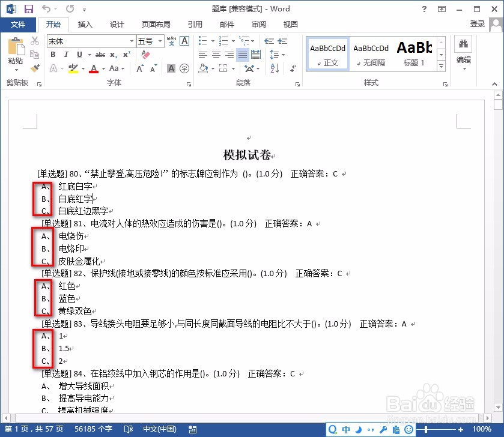Expand the styles gallery More arrow
504x437 pixels.
coord(442,66)
